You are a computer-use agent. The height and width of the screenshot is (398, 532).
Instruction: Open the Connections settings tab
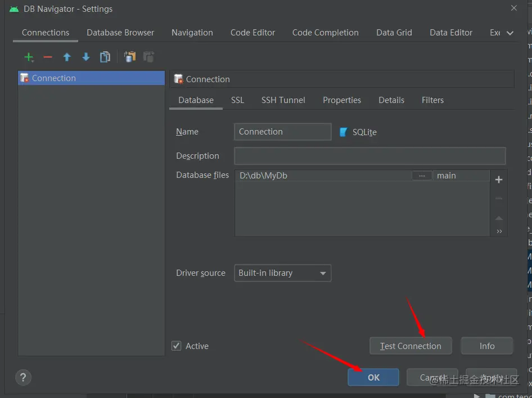coord(46,33)
